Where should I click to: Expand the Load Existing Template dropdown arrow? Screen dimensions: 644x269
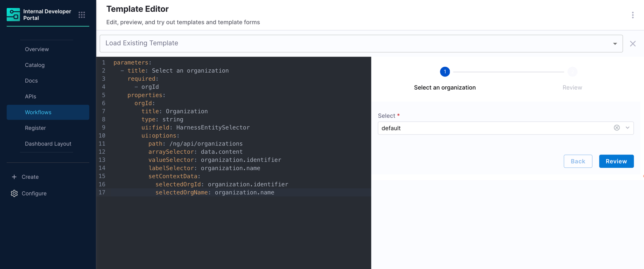click(615, 44)
